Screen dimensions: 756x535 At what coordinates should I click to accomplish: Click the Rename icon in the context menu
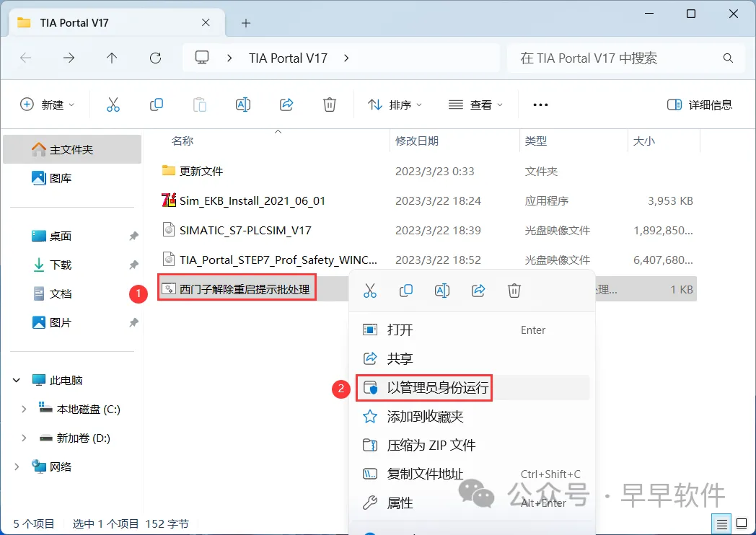pos(442,291)
